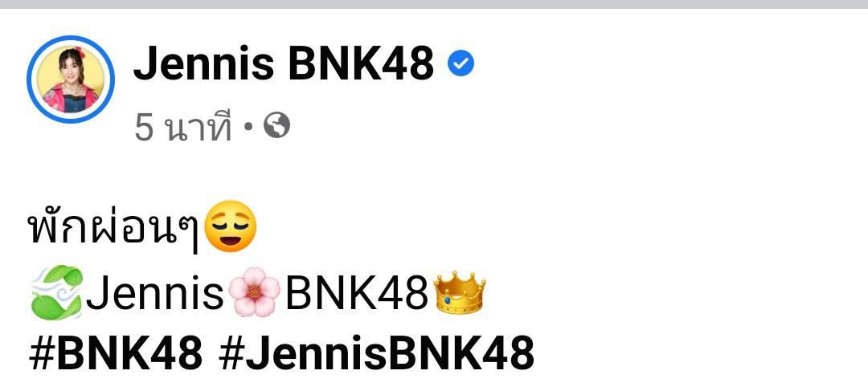
Task: Tap the pink cherry blossom emoji
Action: [x=254, y=292]
